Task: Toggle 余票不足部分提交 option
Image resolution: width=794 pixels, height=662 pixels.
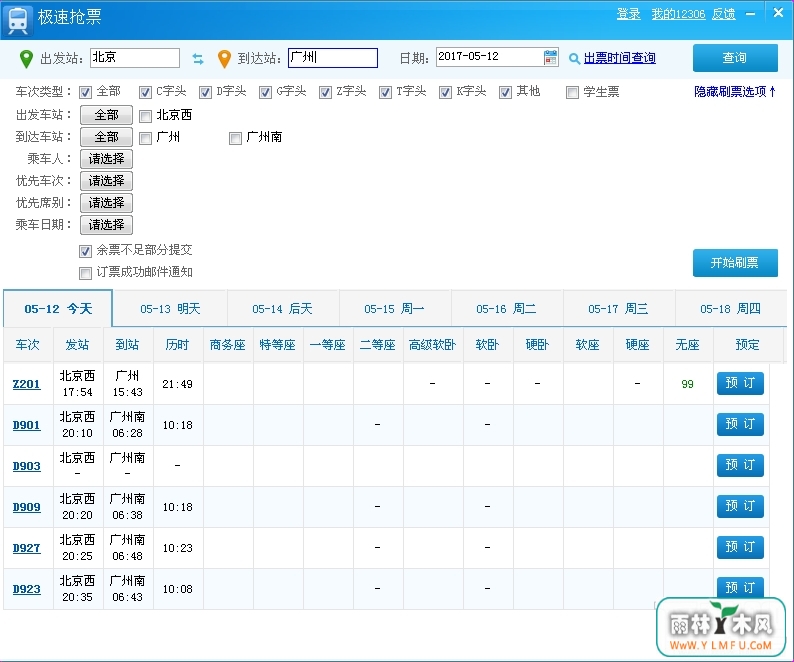Action: coord(85,251)
